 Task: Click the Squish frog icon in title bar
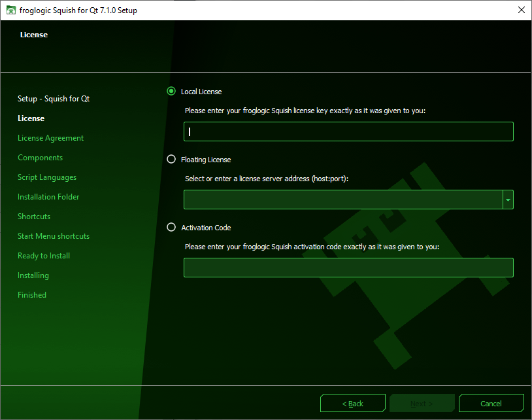pyautogui.click(x=10, y=10)
